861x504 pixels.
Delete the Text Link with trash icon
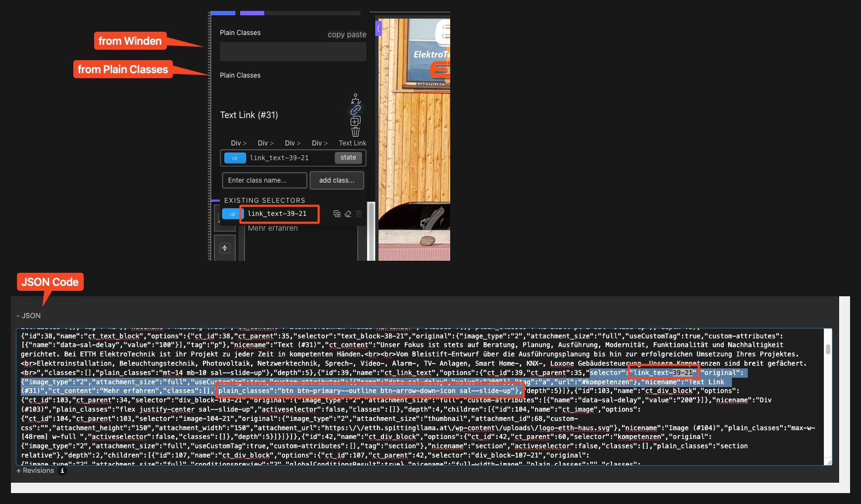pyautogui.click(x=356, y=132)
